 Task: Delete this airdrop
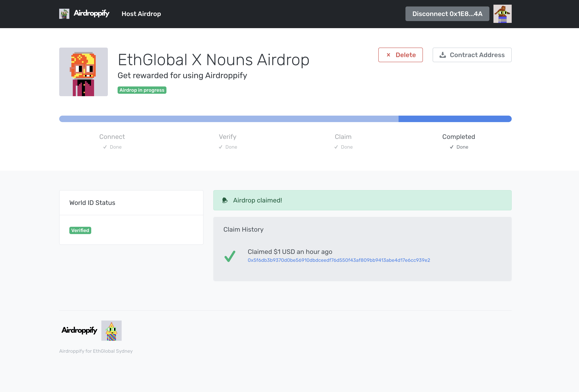[x=400, y=55]
